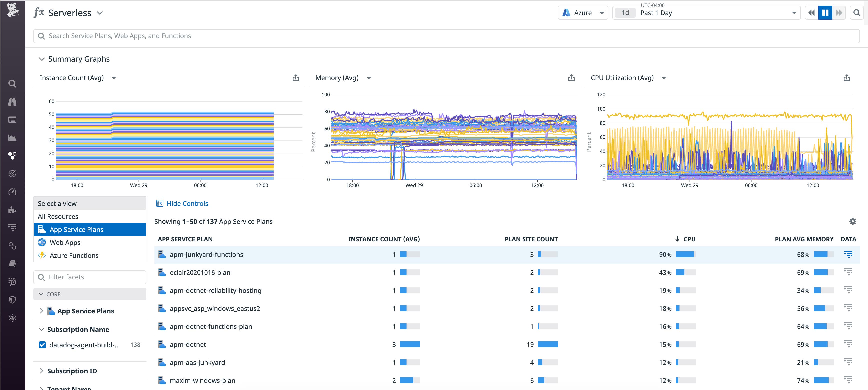This screenshot has width=868, height=390.
Task: Click the Hide Controls link
Action: coord(187,203)
